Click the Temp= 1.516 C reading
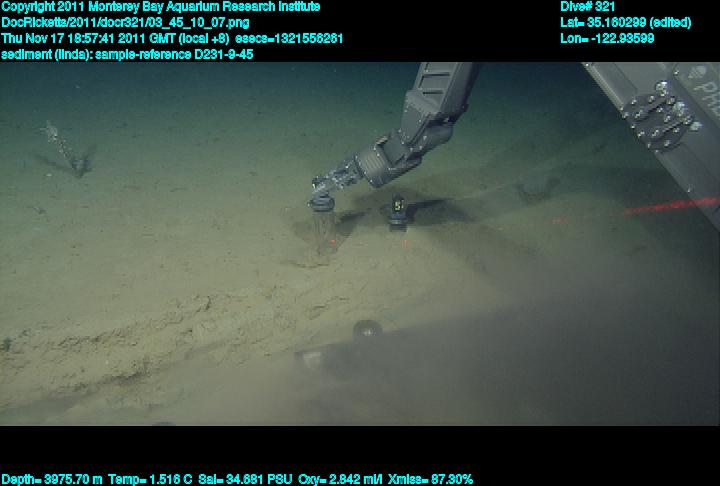720x486 pixels. click(150, 480)
